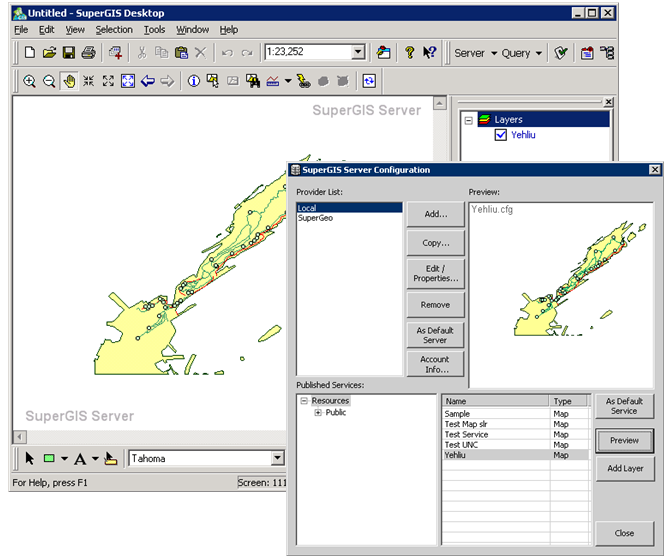Click the Zoom In magnifier tool

click(x=30, y=82)
